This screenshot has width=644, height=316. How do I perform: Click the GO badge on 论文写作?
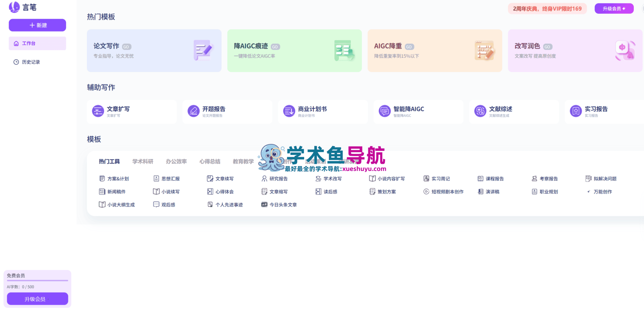point(126,47)
